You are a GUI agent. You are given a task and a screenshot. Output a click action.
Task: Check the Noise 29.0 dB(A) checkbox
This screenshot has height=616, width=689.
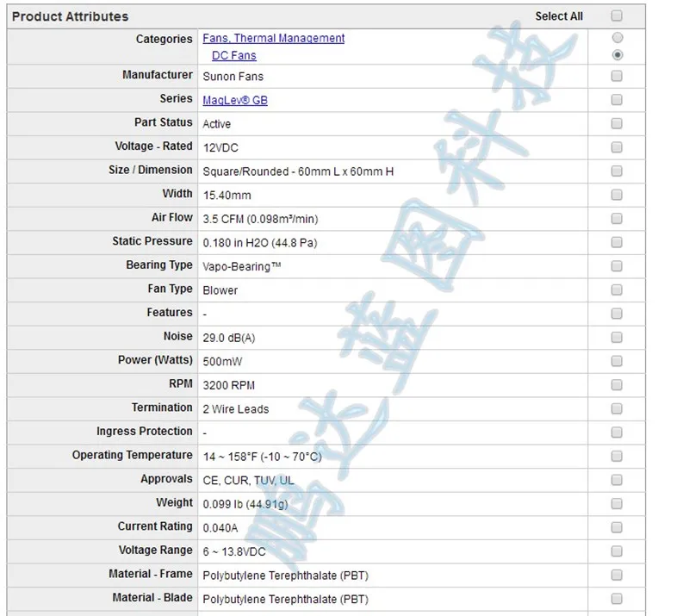click(617, 337)
